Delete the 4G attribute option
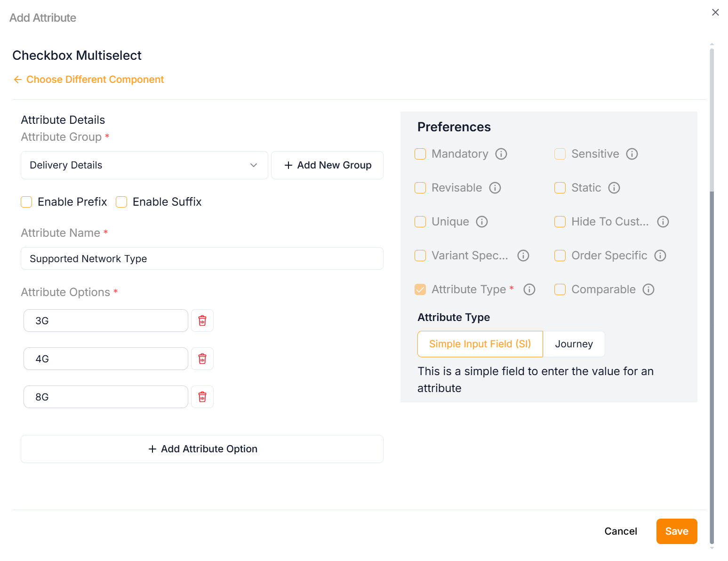 (202, 359)
